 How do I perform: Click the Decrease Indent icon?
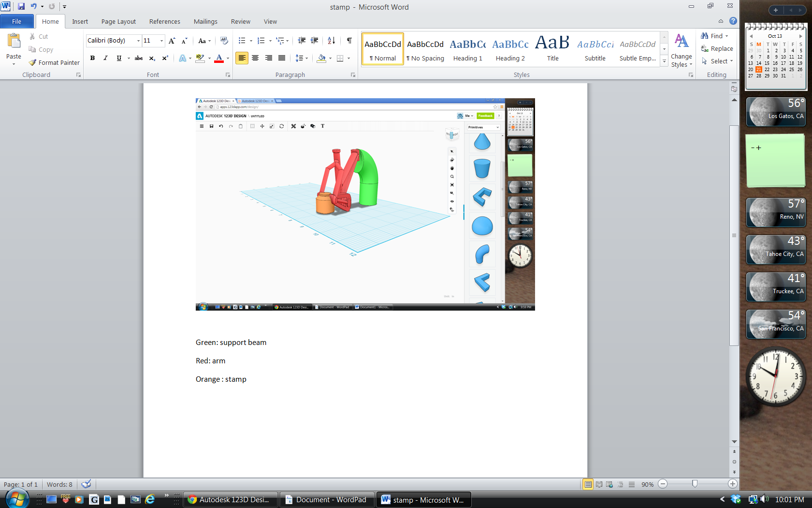coord(302,41)
